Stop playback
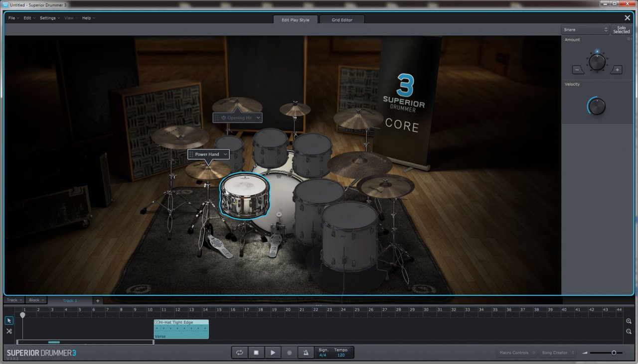 256,353
